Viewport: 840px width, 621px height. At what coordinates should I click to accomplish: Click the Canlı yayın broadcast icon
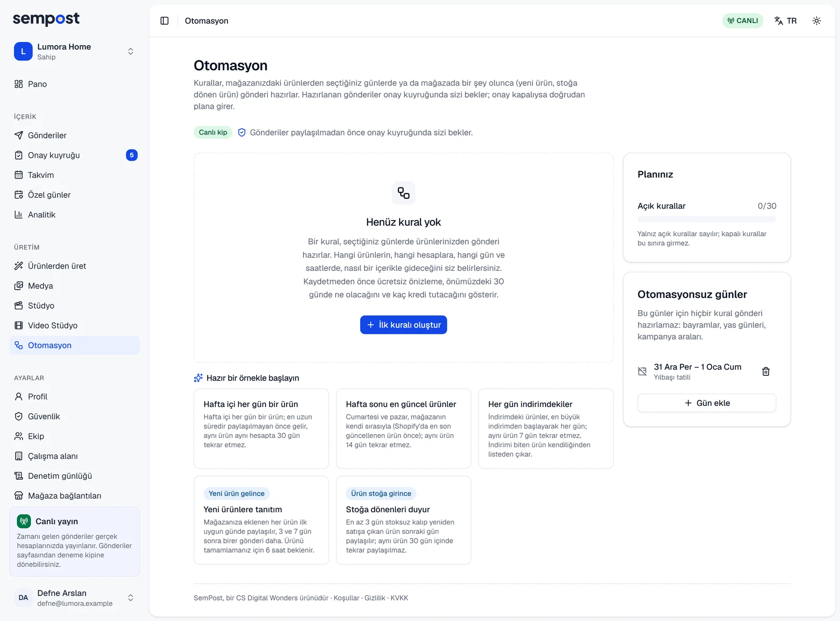(24, 521)
